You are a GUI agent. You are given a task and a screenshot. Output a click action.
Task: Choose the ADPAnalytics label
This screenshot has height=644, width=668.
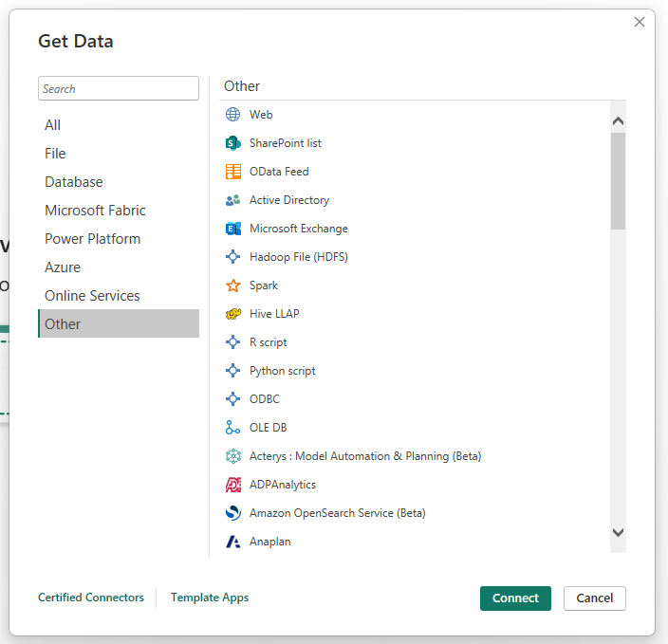click(283, 485)
